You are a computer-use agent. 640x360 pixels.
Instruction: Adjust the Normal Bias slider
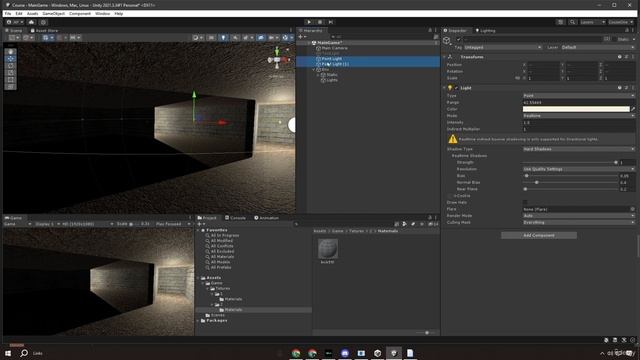coord(571,182)
